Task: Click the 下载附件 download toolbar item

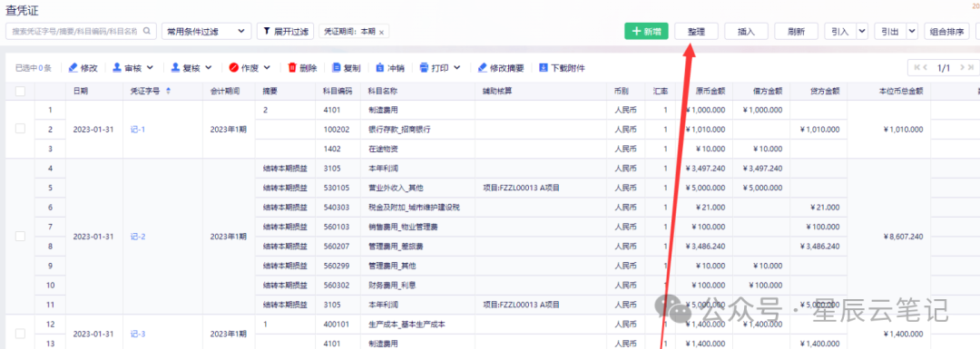Action: click(x=562, y=67)
